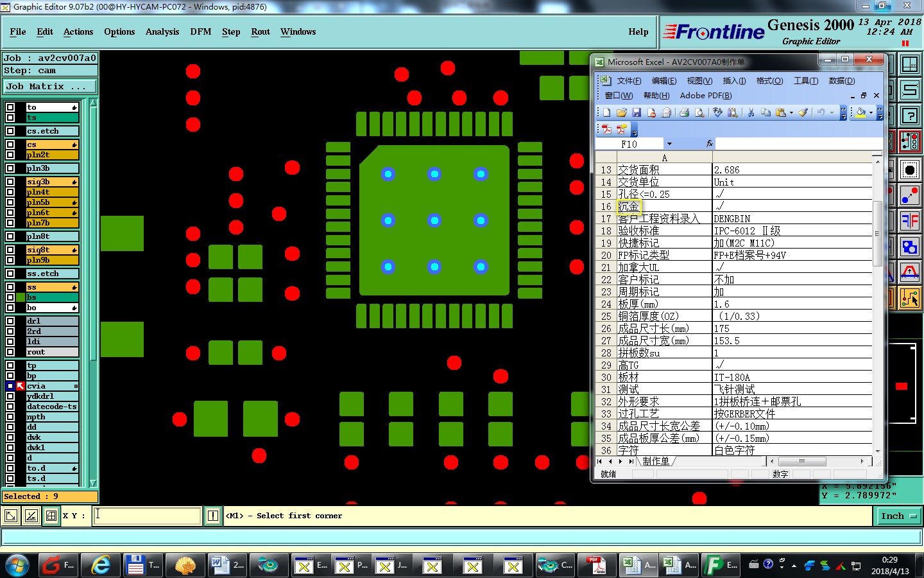
Task: Click the black dot feature selection icon
Action: pyautogui.click(x=910, y=170)
